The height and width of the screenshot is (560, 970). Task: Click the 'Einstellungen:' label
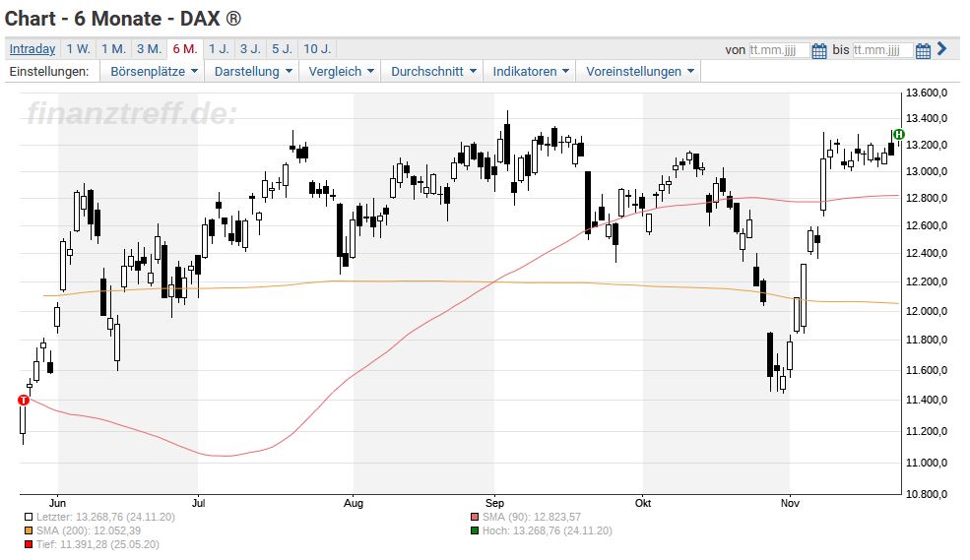(49, 72)
